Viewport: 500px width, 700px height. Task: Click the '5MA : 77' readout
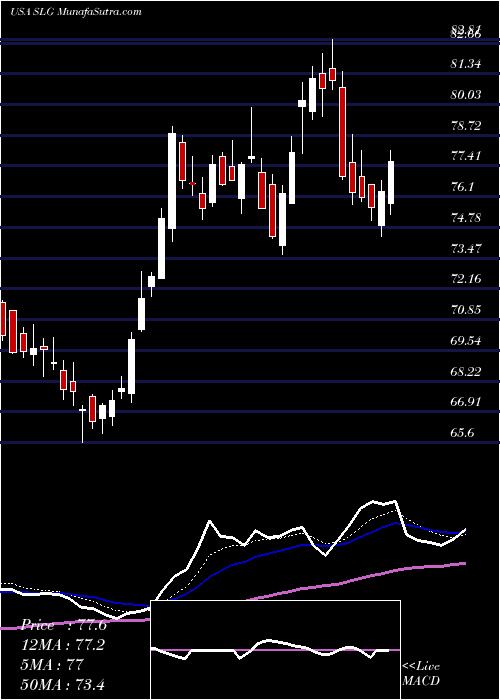(x=52, y=665)
